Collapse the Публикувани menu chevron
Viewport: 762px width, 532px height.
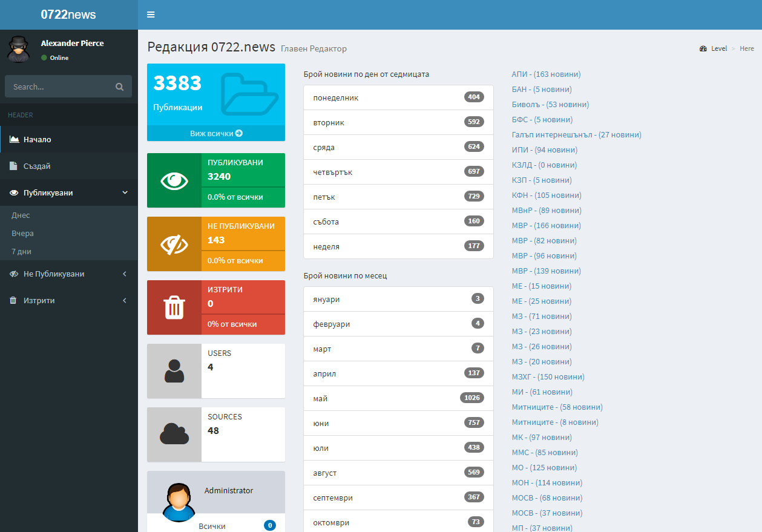click(125, 192)
